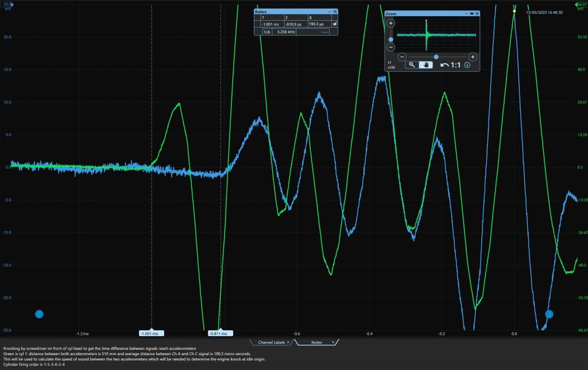Open the zoom info icon

(x=467, y=65)
